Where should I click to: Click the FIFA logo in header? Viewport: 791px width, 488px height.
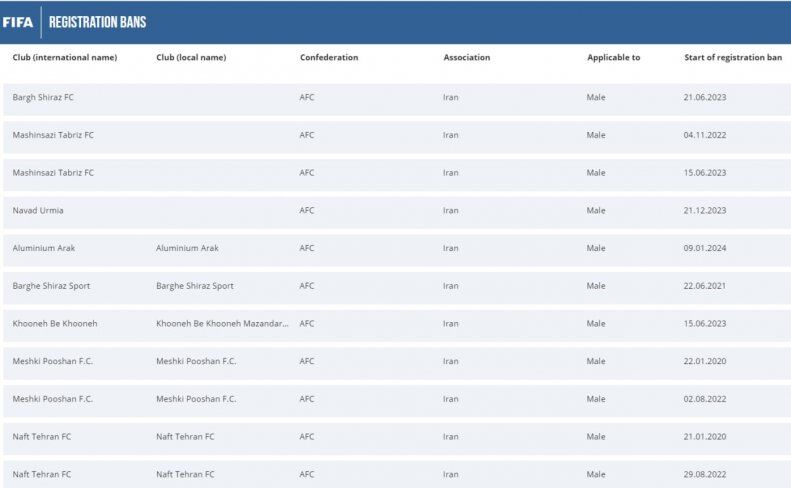point(18,22)
